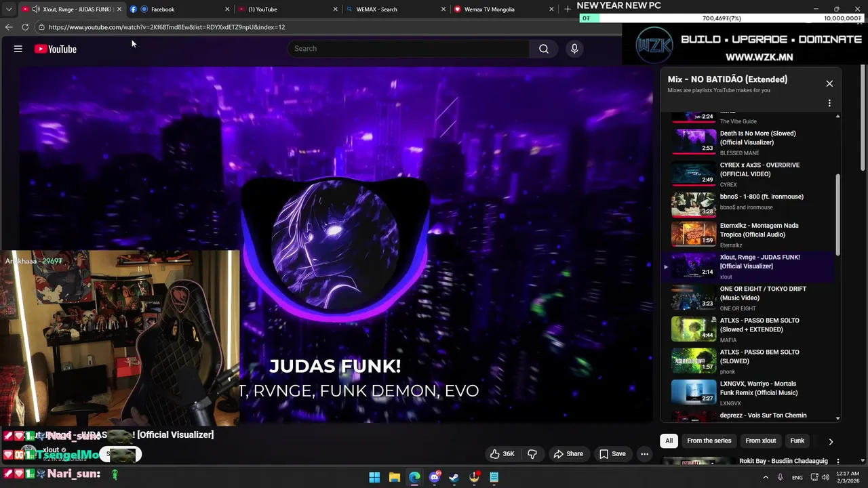The image size is (868, 488).
Task: Close the WEMAX - Search tab
Action: 443,9
